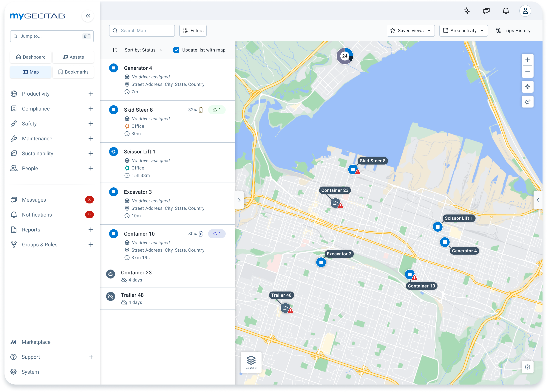
Task: Open Saved views dropdown
Action: pyautogui.click(x=410, y=31)
